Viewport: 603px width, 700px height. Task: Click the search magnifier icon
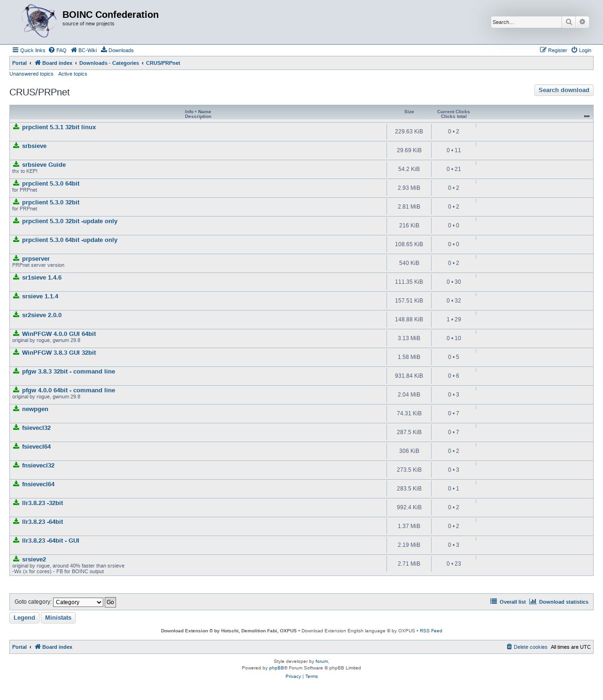569,22
